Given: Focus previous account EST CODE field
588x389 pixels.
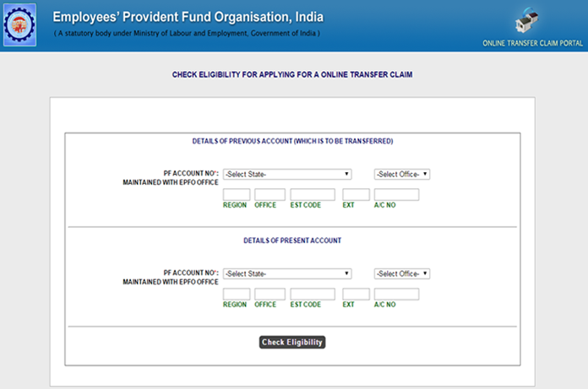Looking at the screenshot, I should click(x=313, y=195).
